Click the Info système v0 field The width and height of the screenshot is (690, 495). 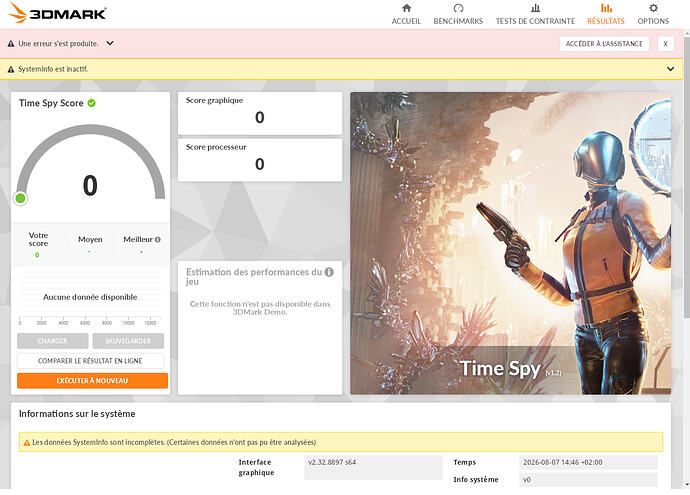(x=588, y=480)
